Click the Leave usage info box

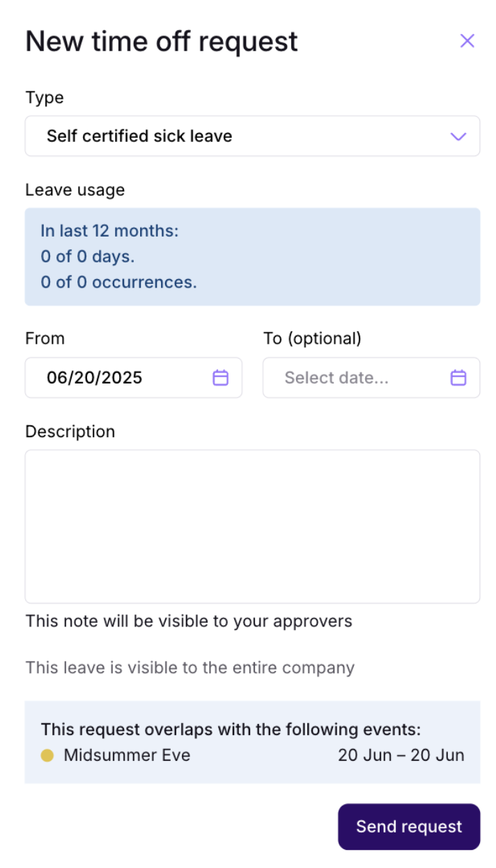[x=252, y=257]
